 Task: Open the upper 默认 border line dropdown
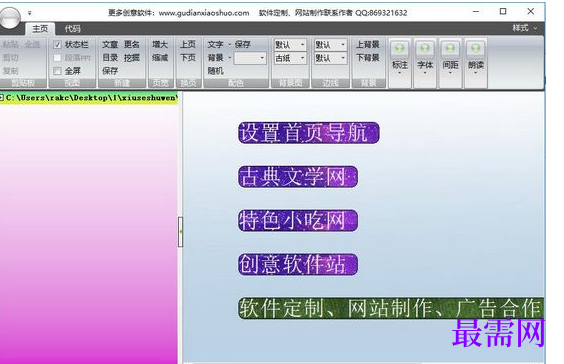[x=331, y=45]
